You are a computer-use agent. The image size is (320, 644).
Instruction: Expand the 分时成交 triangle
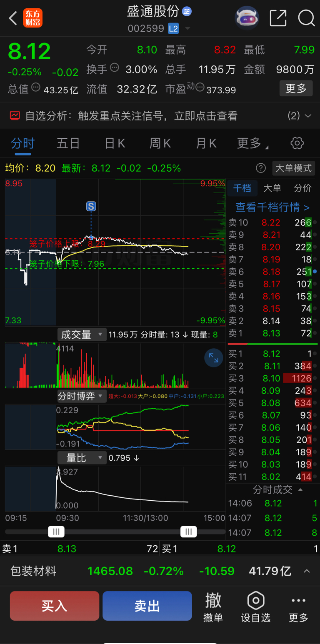[x=300, y=489]
